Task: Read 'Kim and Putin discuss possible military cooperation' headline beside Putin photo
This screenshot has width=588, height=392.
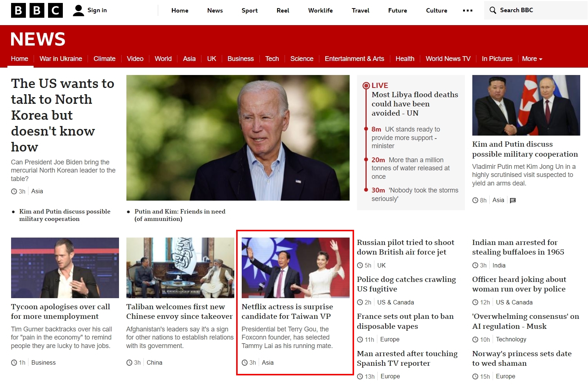Action: coord(525,149)
